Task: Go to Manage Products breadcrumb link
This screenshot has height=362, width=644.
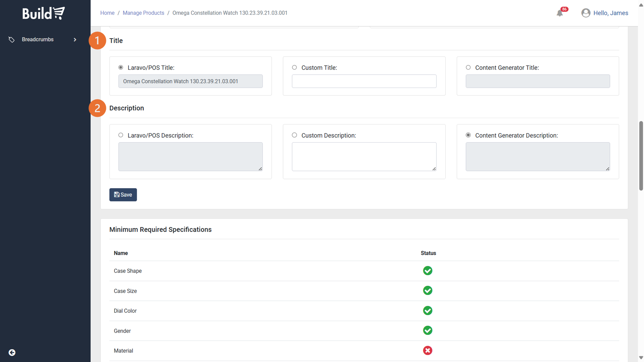Action: (143, 13)
